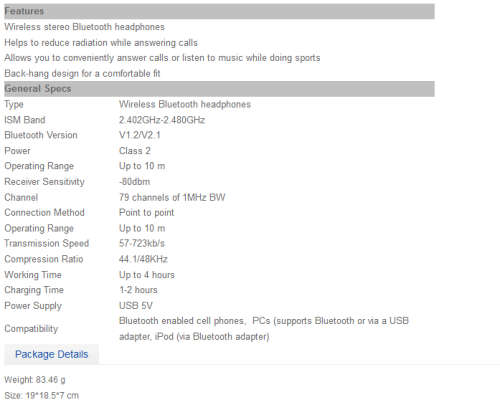Click the V1.2/V2.1 version value
This screenshot has width=500, height=405.
pos(140,135)
